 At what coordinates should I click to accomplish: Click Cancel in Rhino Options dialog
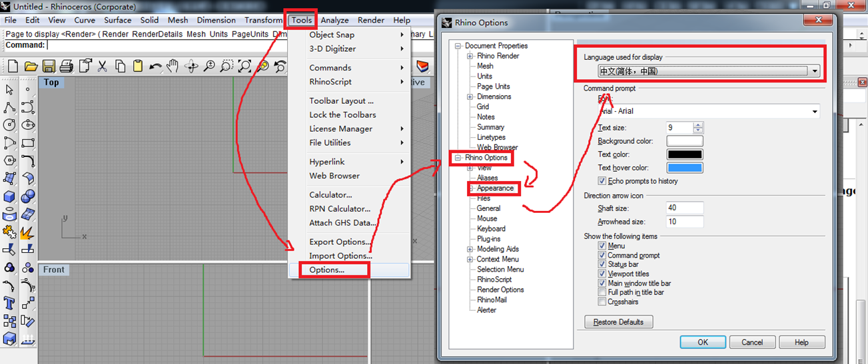coord(752,342)
